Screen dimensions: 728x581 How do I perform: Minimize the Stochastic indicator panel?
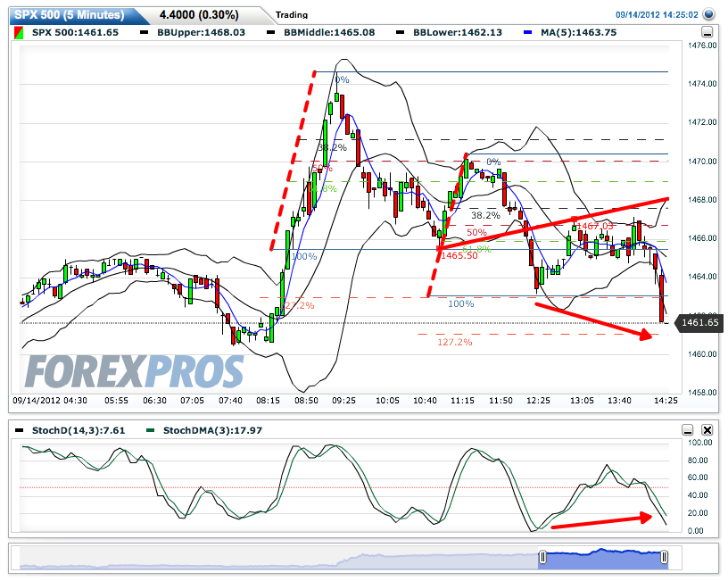[688, 430]
